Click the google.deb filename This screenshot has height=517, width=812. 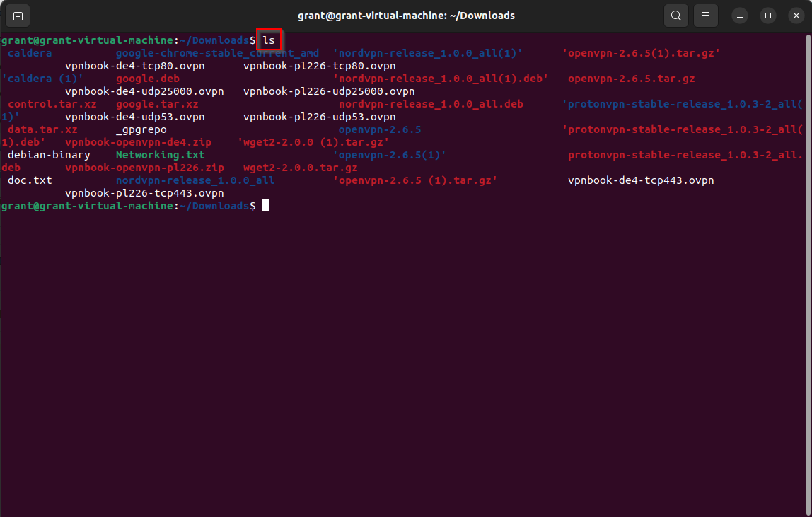[x=147, y=79]
